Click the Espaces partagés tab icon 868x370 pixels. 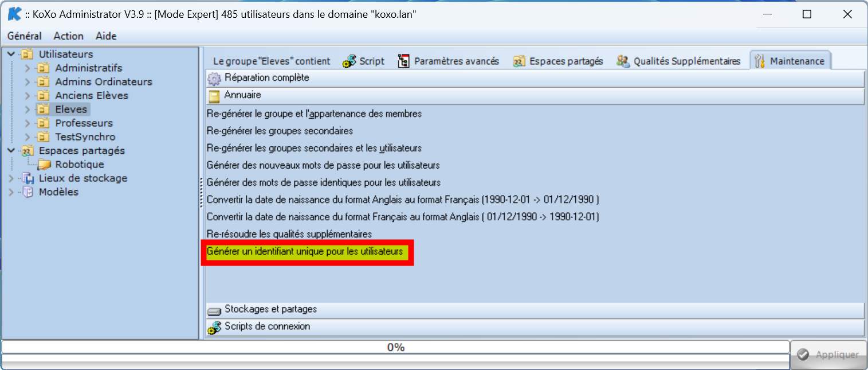(519, 61)
